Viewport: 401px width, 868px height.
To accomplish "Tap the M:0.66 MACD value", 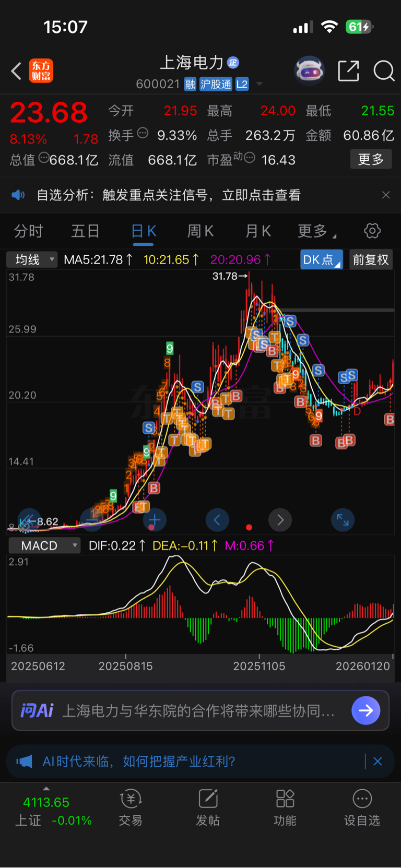I will pyautogui.click(x=249, y=546).
